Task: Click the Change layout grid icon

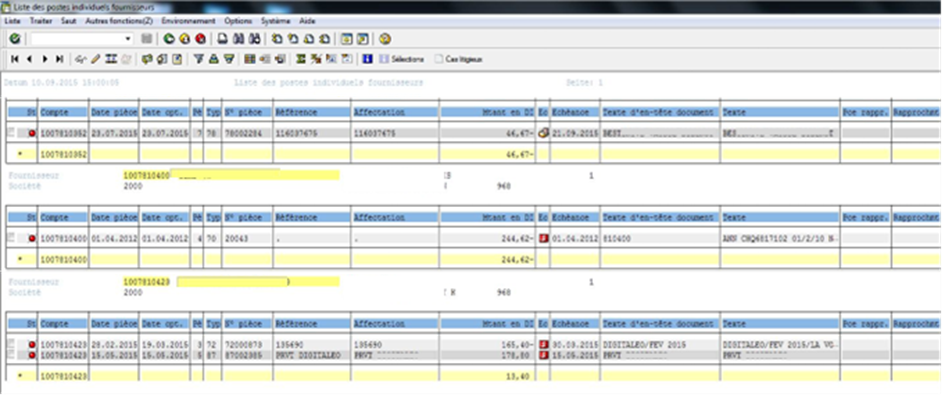Action: pos(250,59)
